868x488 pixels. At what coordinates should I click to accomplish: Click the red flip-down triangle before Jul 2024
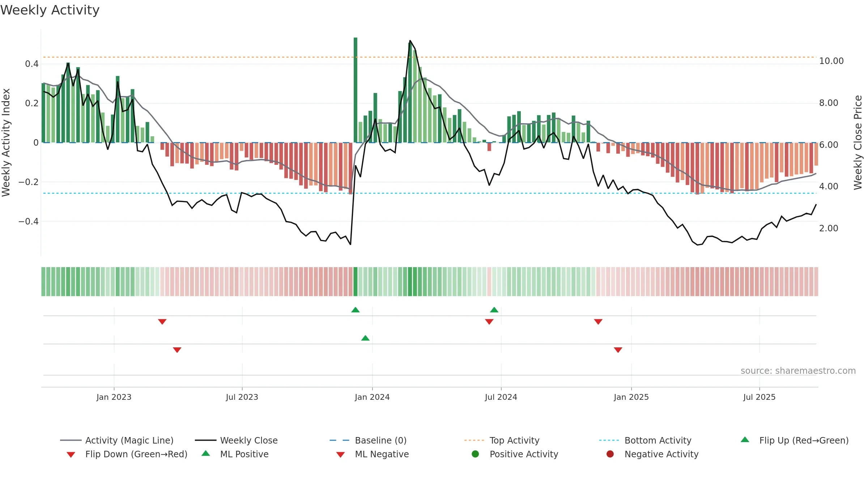489,322
